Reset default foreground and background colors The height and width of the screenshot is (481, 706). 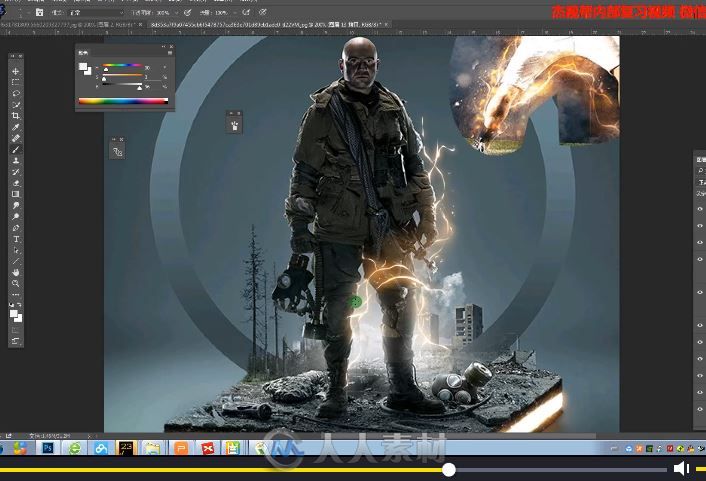[12, 305]
